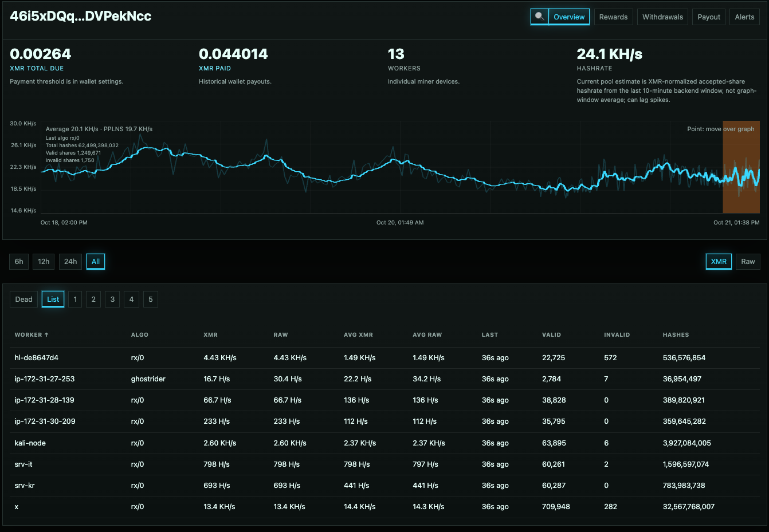Select worker ip-172-31-27-253
This screenshot has height=532, width=769.
pos(45,379)
